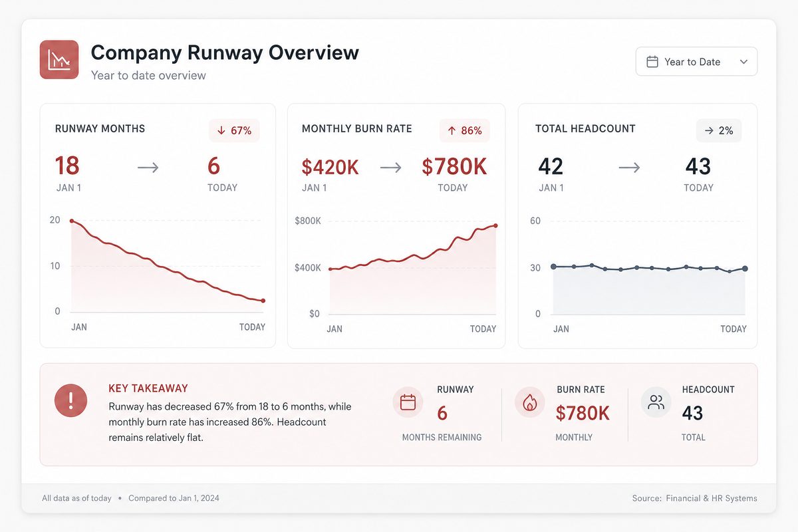Click 'All data as of today' footer note
798x532 pixels.
(76, 498)
